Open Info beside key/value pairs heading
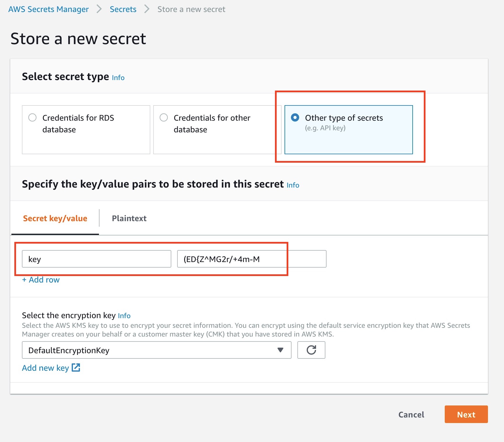The image size is (504, 442). [x=293, y=185]
